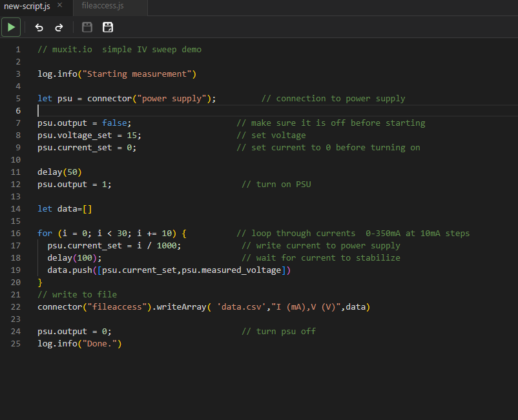The width and height of the screenshot is (518, 420).
Task: Place cursor on empty line 6
Action: click(278, 111)
